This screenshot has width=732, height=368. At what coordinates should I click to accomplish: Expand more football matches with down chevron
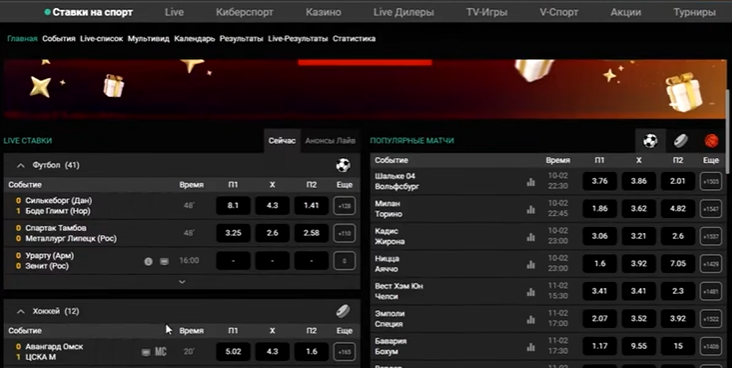tap(182, 282)
